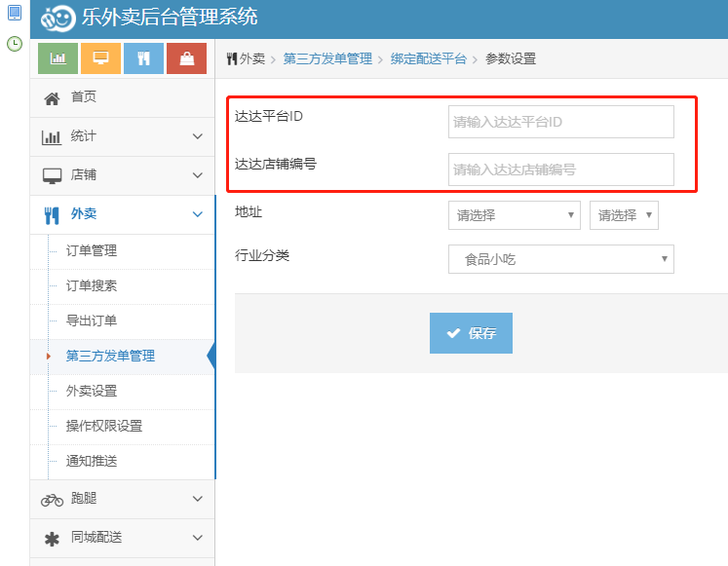Screen dimensions: 728x566
Task: Click the 乐外卖后台管理系统 title text
Action: pyautogui.click(x=170, y=18)
